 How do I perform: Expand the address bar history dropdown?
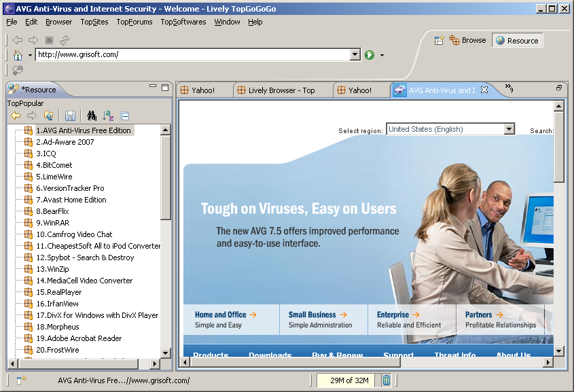coord(355,55)
